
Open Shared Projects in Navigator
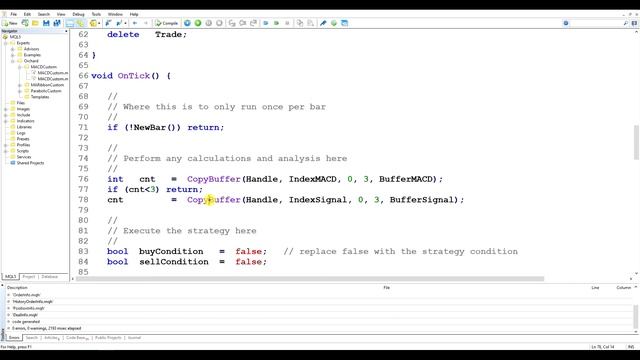tap(30, 163)
